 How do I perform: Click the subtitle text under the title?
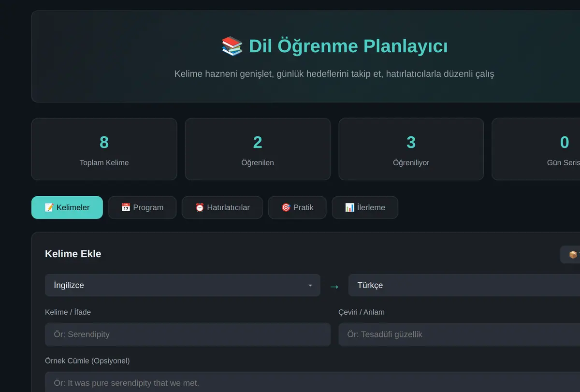[334, 74]
